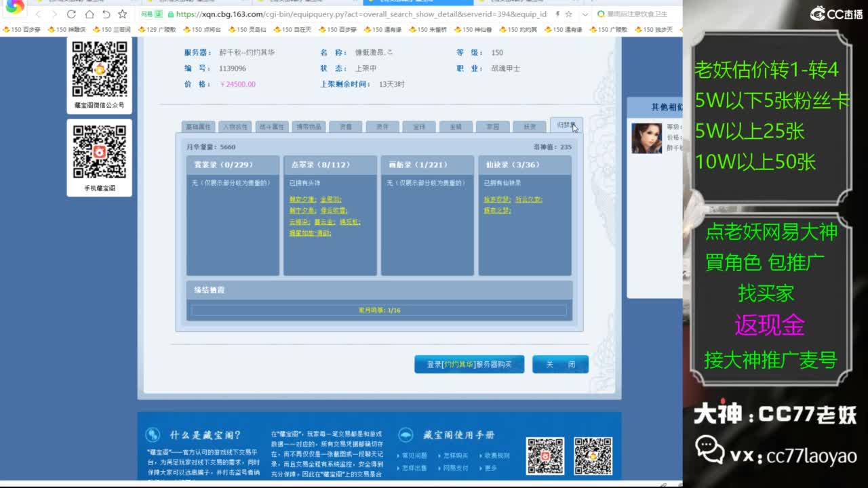Open the 网易支付 footer link
The image size is (868, 488).
(x=456, y=468)
